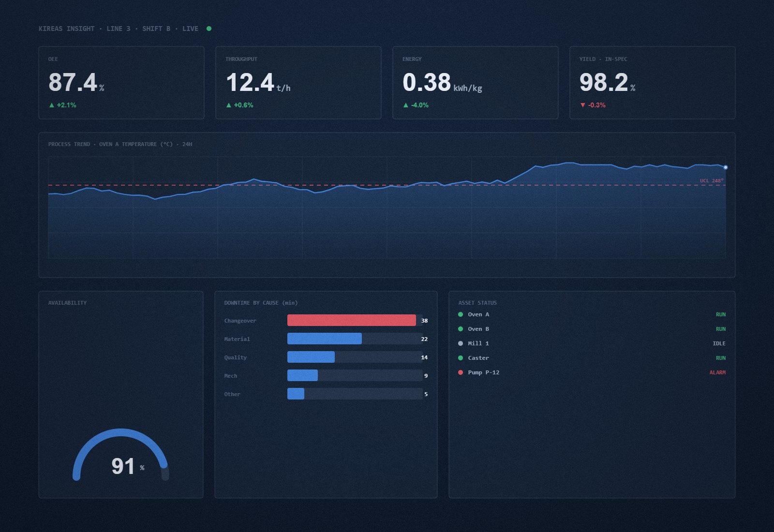
Task: Click the red Changeover downtime bar
Action: coord(352,320)
